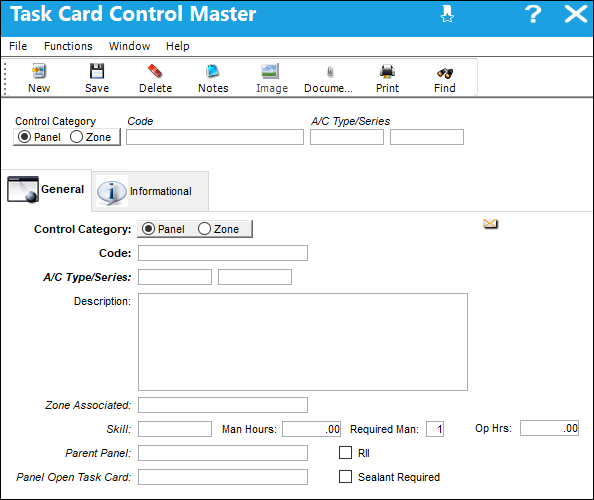This screenshot has height=500, width=594.
Task: Open help with the question mark icon
Action: click(x=533, y=14)
